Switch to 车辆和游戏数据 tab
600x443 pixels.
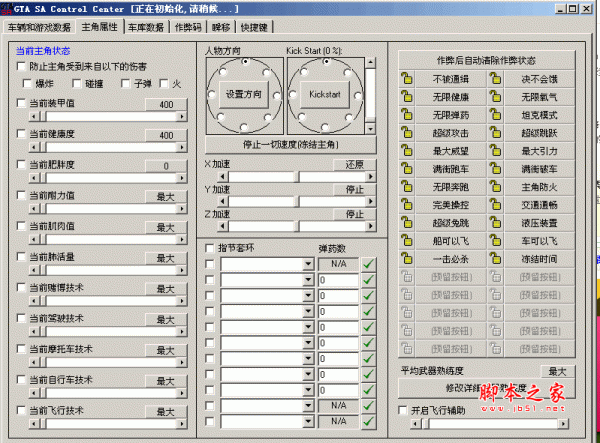39,27
